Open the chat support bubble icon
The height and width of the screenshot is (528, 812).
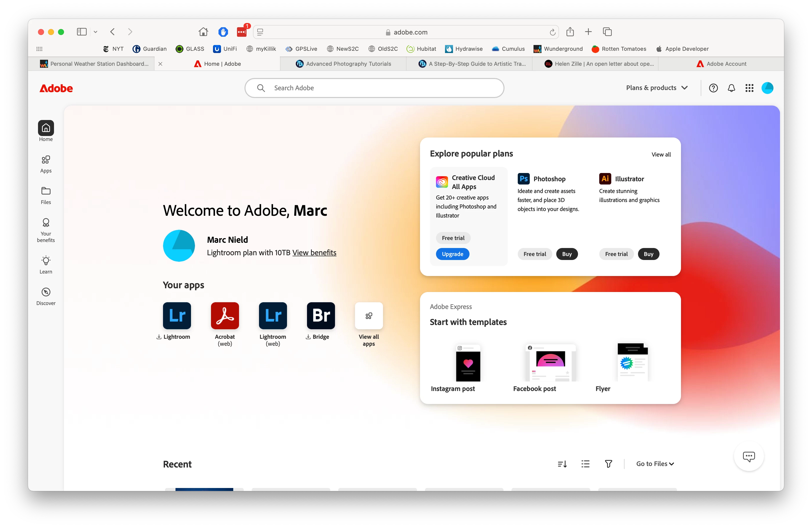point(748,456)
